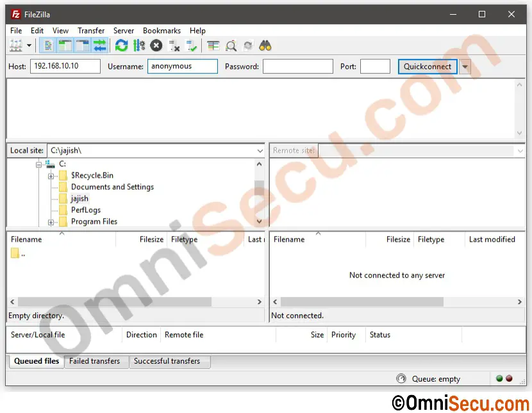Open the Remote site path dropdown
The height and width of the screenshot is (413, 532).
[x=520, y=151]
